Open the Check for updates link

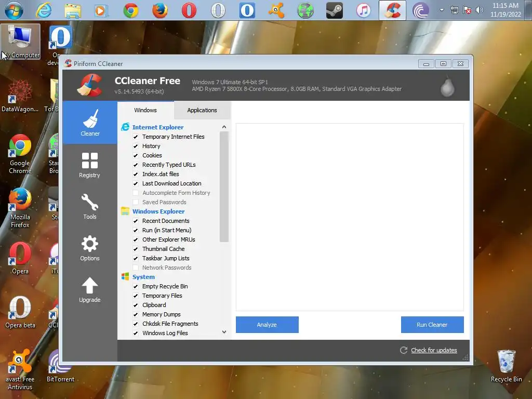coord(434,350)
